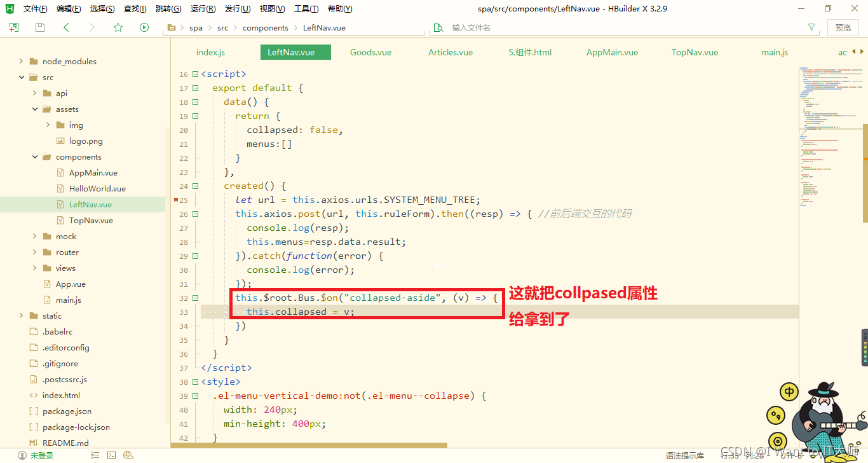Fold the created() block at line 24
The height and width of the screenshot is (463, 868).
tap(196, 186)
